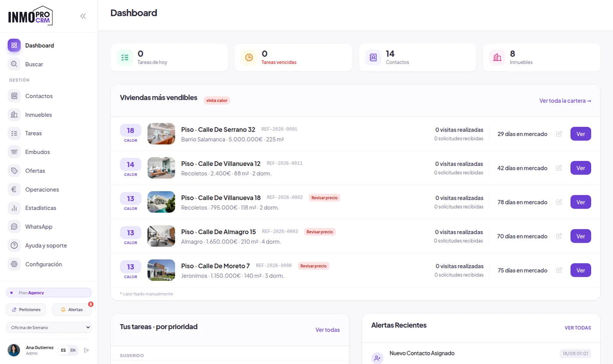Go to the Embudos section

click(49, 152)
